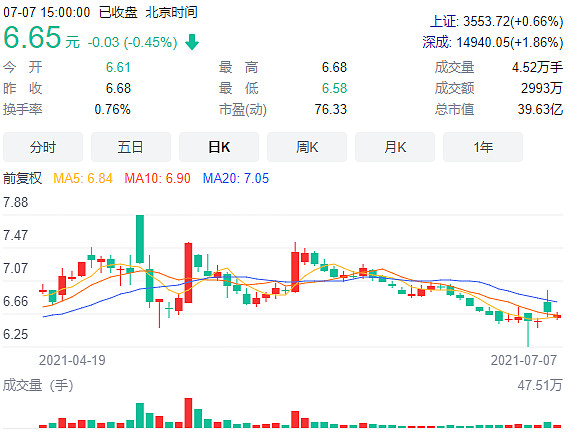Click the timestamp 07-07 15:00:00
This screenshot has width=571, height=435.
click(47, 12)
